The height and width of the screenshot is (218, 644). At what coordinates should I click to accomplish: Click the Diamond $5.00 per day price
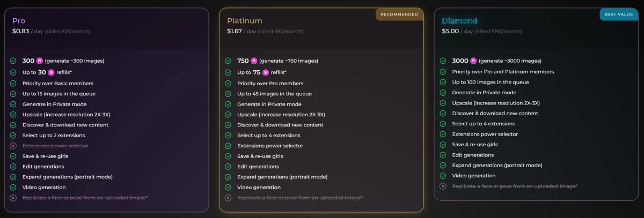click(x=451, y=31)
